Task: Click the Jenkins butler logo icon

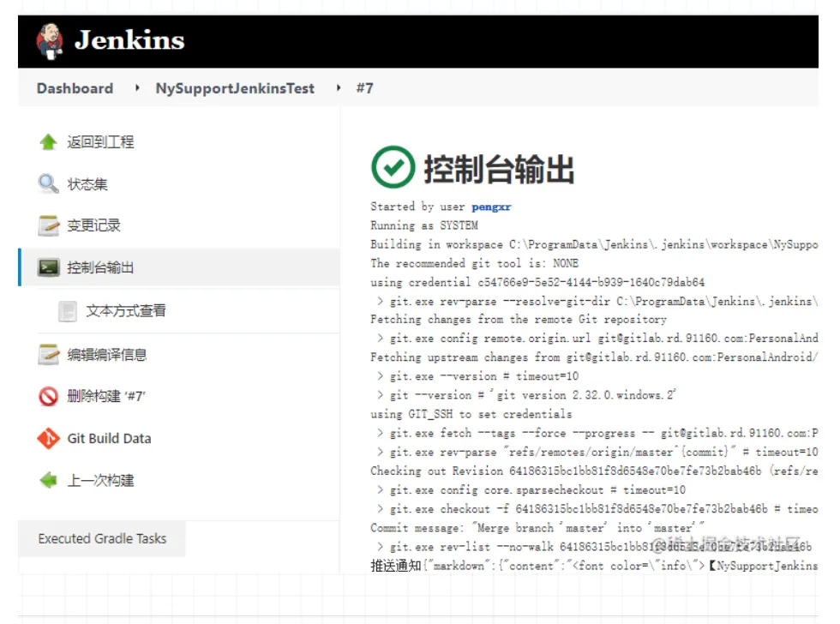Action: 50,40
